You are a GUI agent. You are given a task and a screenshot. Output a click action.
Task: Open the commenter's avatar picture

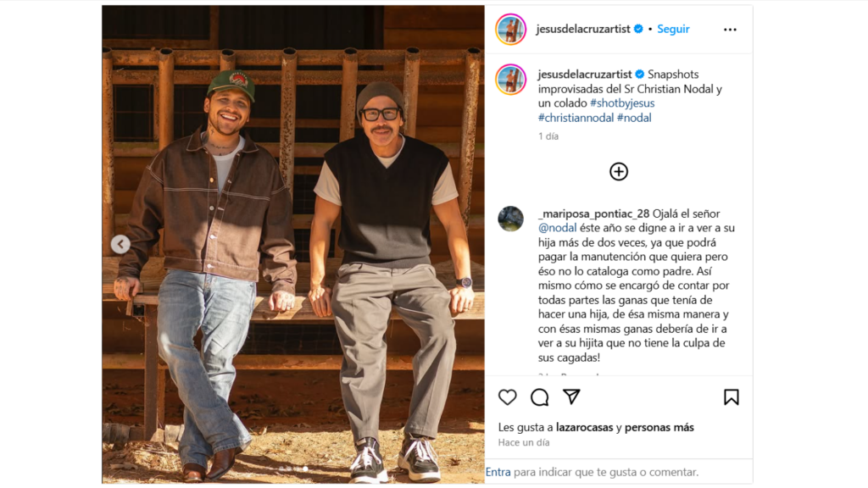tap(510, 219)
